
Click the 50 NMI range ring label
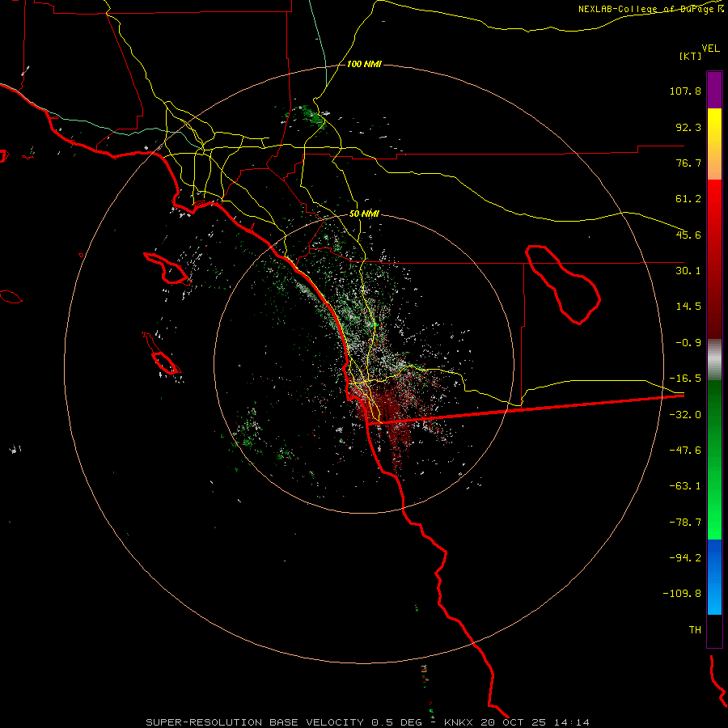[364, 214]
